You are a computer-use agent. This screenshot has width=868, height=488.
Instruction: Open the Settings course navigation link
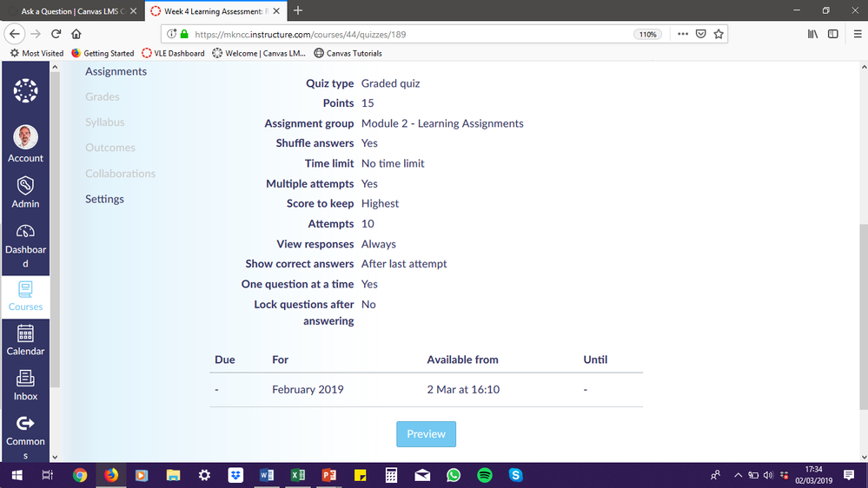click(104, 199)
